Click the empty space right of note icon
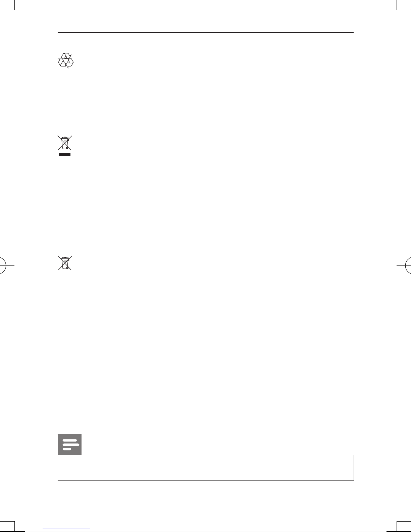This screenshot has width=411, height=532. pos(217,445)
